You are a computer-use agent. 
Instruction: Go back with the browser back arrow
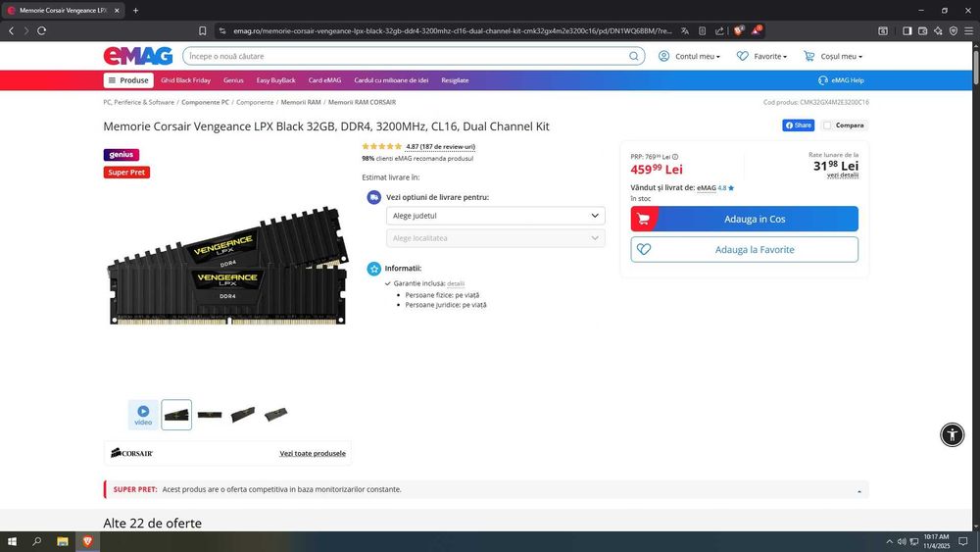click(11, 30)
